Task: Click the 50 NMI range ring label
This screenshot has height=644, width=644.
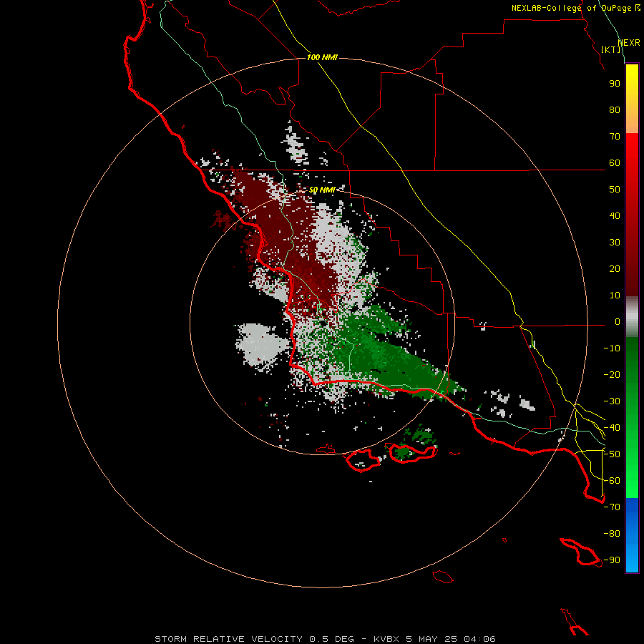Action: (322, 190)
